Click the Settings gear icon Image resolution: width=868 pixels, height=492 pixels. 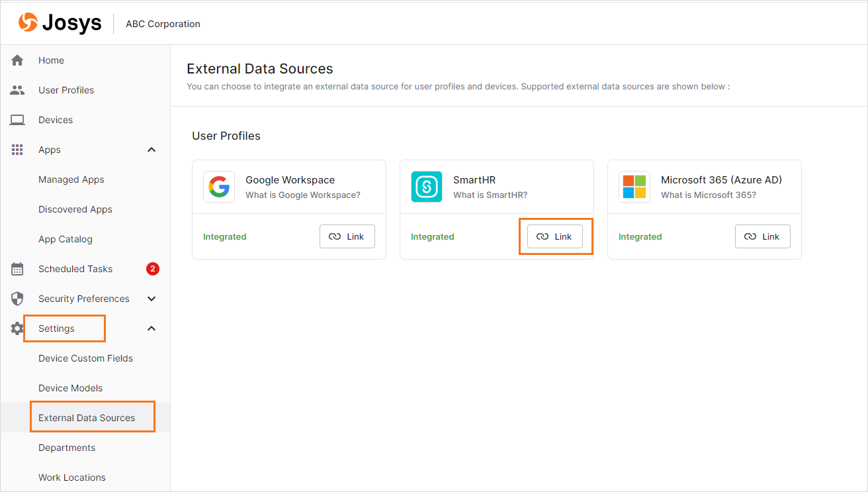click(x=17, y=328)
